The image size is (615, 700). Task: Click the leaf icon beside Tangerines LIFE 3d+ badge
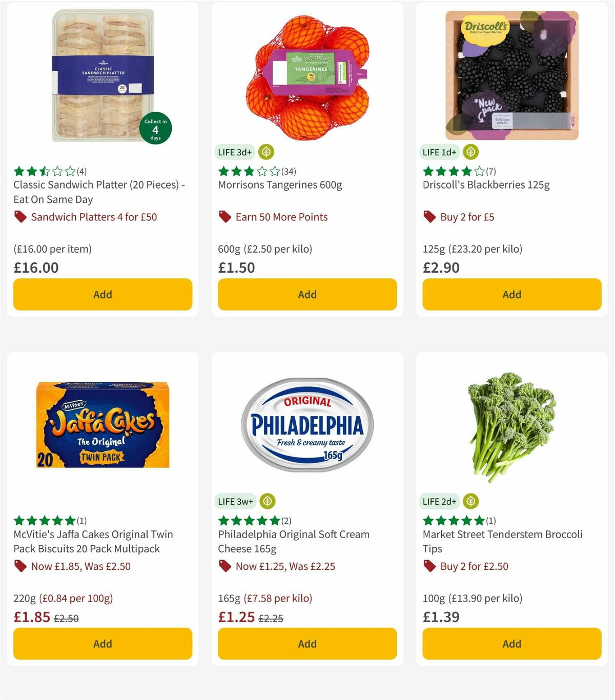click(265, 152)
